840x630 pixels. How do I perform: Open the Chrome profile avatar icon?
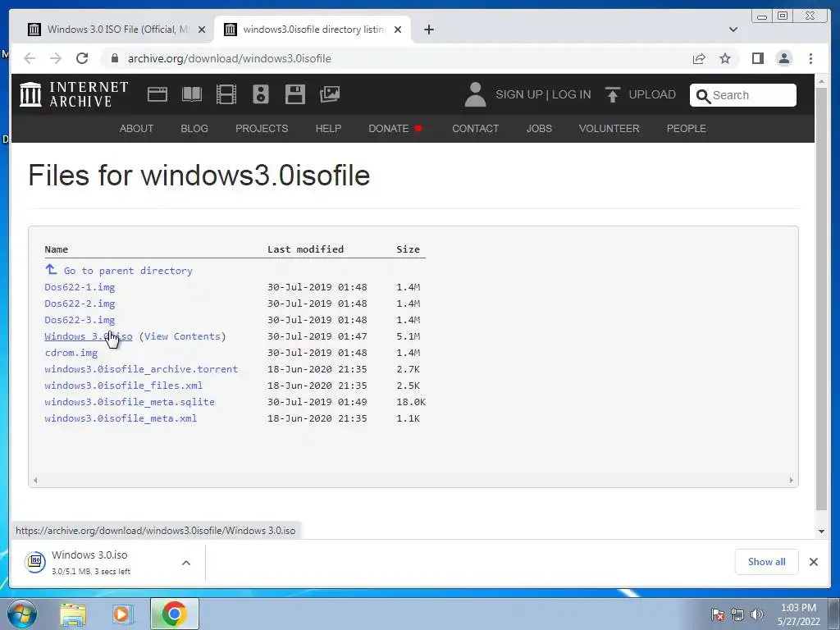pos(783,58)
